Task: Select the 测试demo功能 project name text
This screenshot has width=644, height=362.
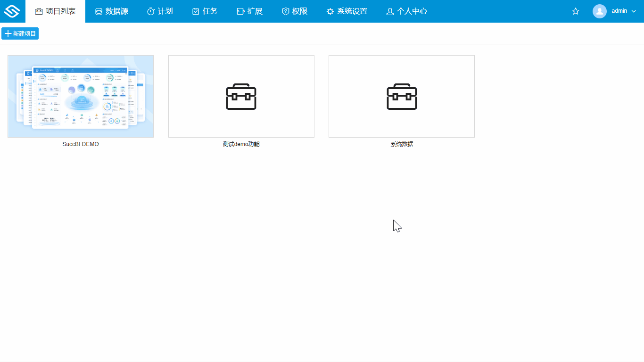Action: click(241, 144)
